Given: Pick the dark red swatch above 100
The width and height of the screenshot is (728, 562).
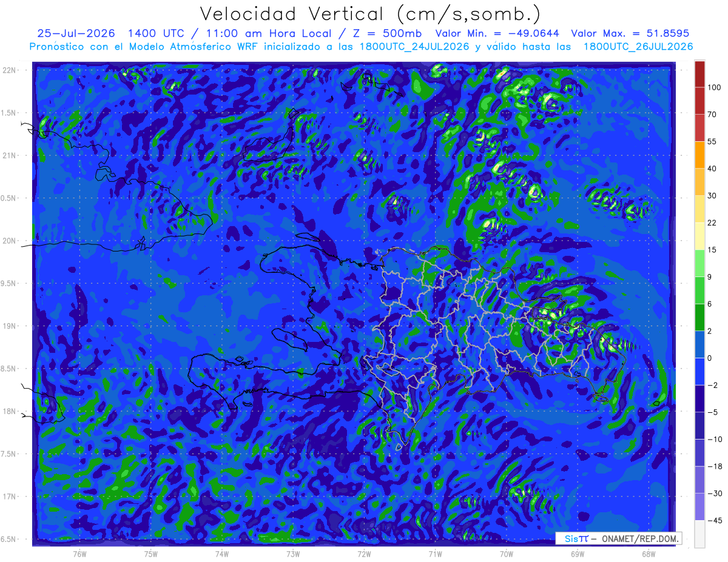Looking at the screenshot, I should click(700, 74).
